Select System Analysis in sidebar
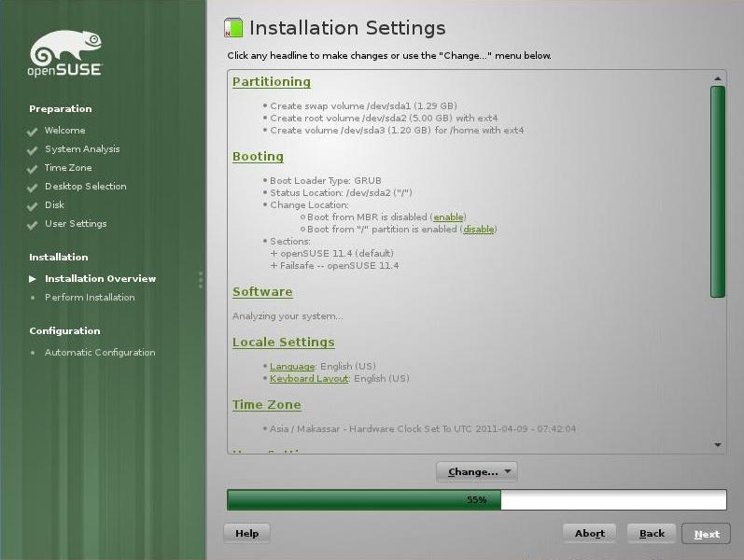This screenshot has width=744, height=560. pos(82,149)
